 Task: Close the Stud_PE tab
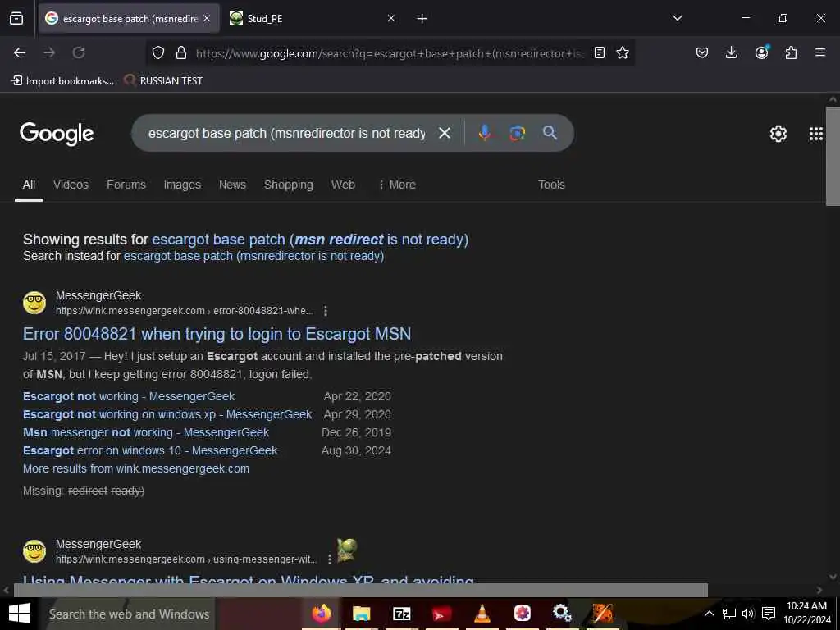click(x=391, y=18)
